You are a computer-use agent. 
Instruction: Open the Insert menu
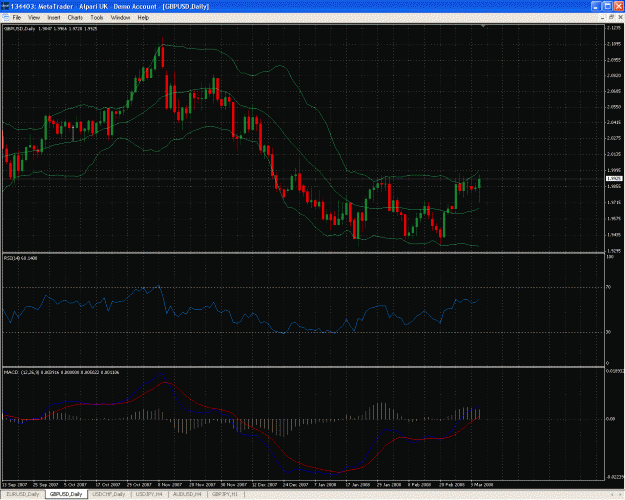point(54,18)
